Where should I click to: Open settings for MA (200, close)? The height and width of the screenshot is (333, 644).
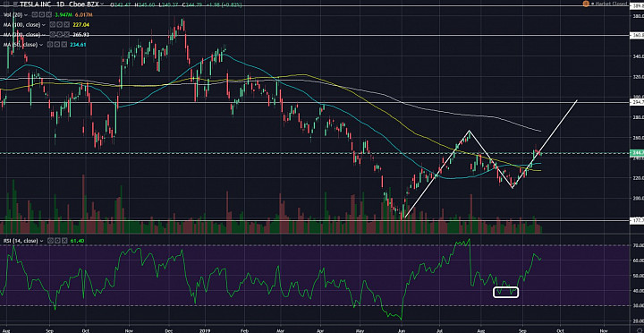60,35
